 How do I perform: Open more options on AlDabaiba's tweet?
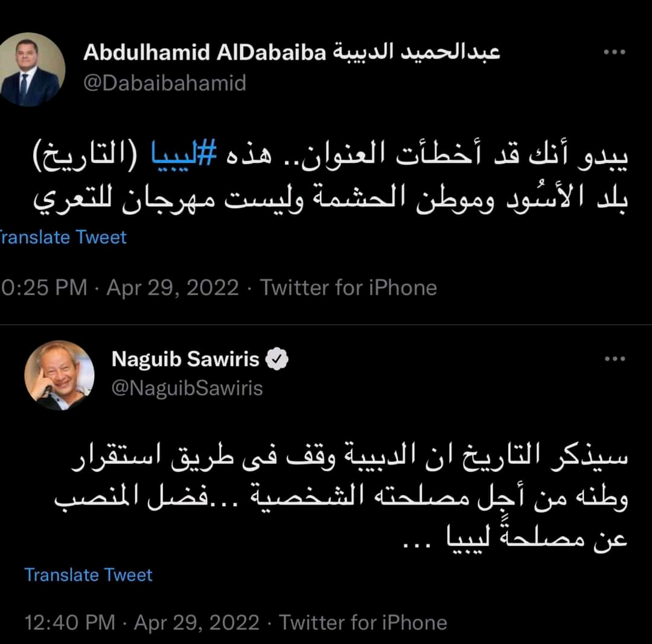615,52
